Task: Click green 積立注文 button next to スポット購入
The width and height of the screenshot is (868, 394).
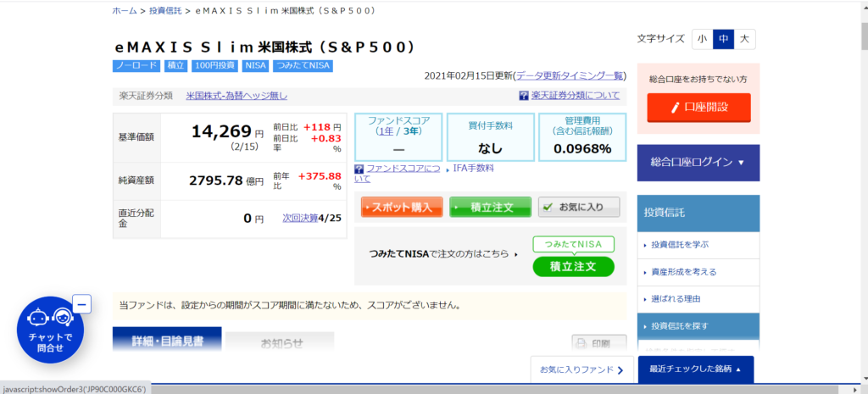Action: click(x=491, y=208)
